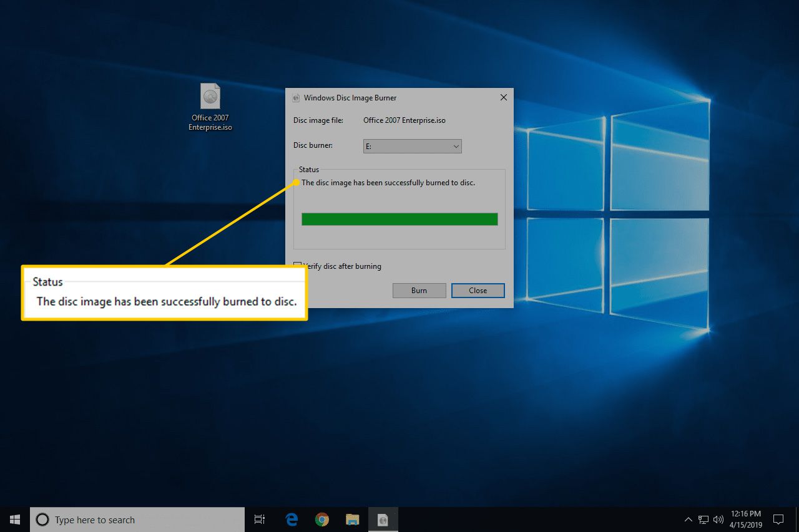799x532 pixels.
Task: Launch Google Chrome from the taskbar
Action: tap(321, 520)
